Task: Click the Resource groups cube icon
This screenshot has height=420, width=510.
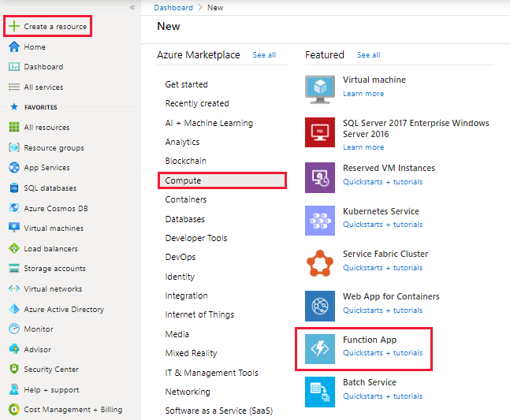Action: click(x=14, y=147)
